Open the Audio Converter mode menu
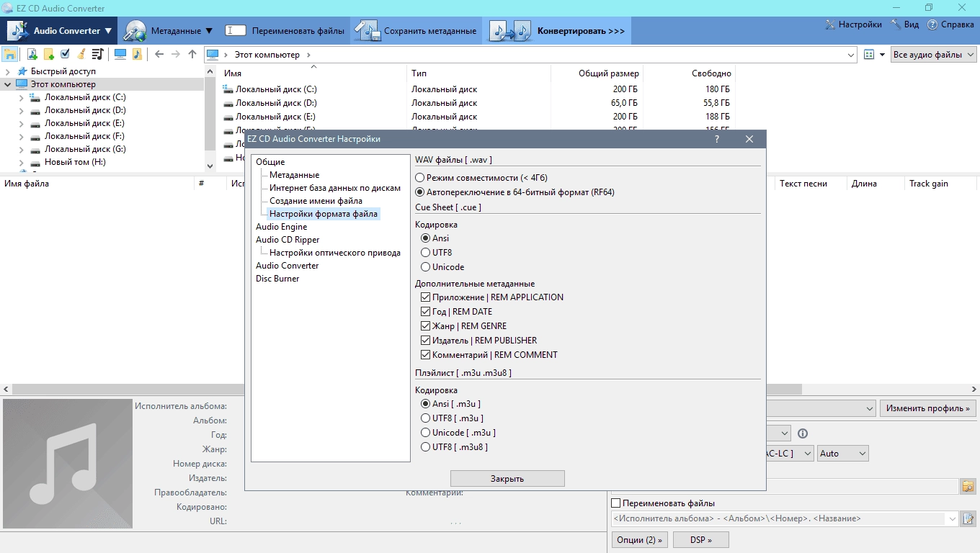 click(x=61, y=31)
